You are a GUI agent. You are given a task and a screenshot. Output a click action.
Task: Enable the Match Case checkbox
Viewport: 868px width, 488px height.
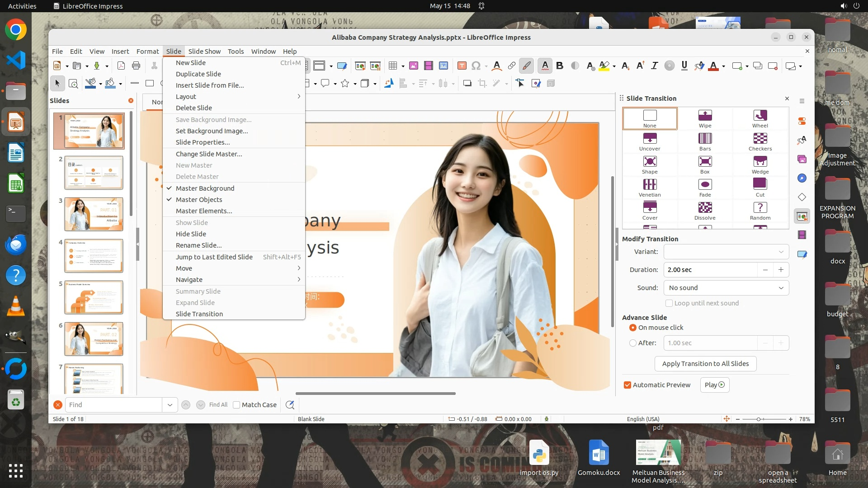point(236,405)
